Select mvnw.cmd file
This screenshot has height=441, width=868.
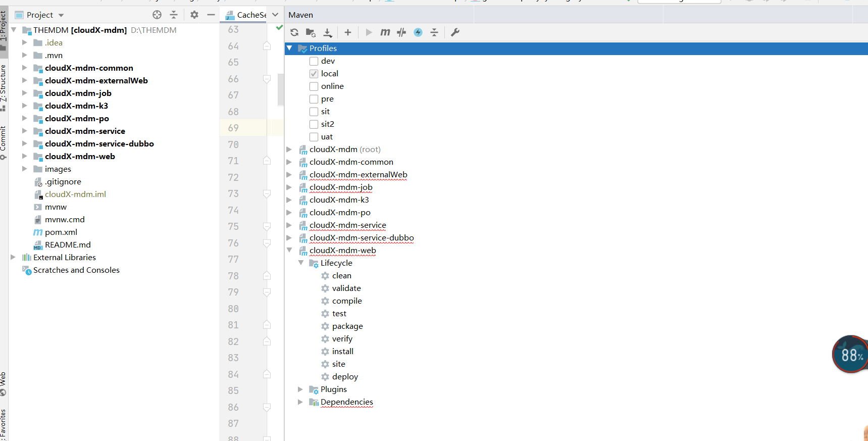click(65, 220)
